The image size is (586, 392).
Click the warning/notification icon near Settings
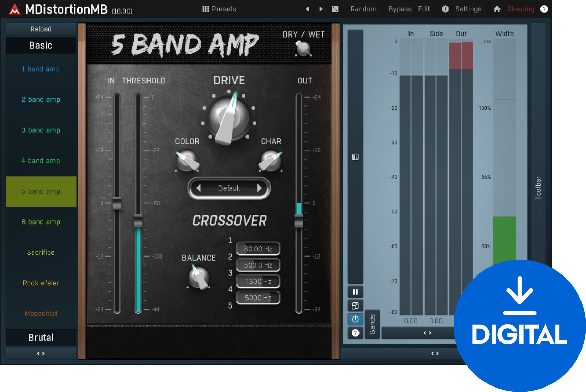coord(445,9)
